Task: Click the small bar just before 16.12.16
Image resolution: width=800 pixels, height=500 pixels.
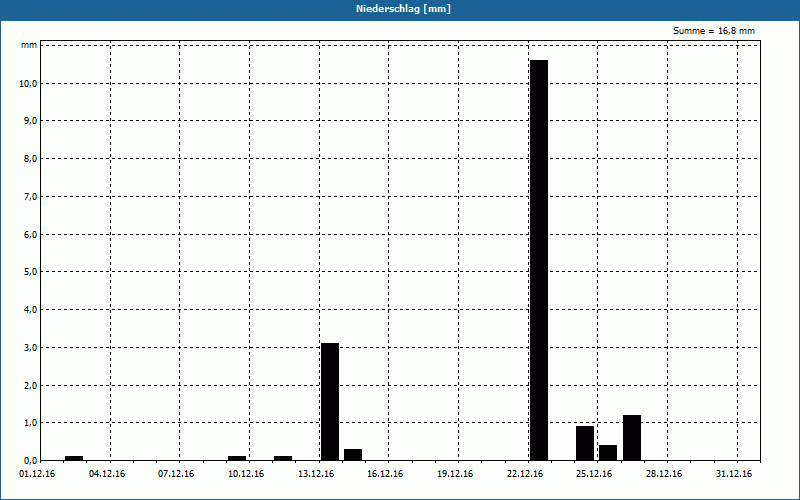Action: coord(353,455)
